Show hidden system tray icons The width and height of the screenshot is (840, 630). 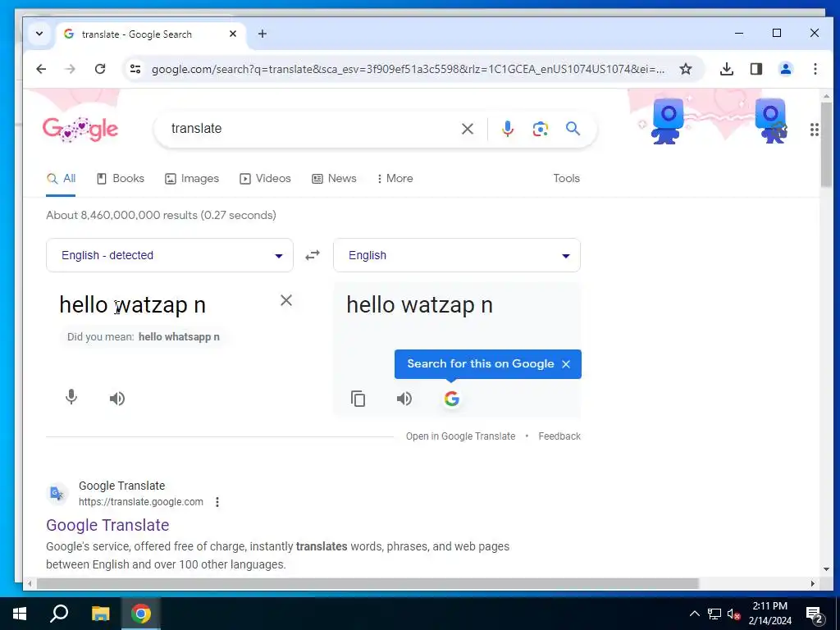(x=694, y=614)
